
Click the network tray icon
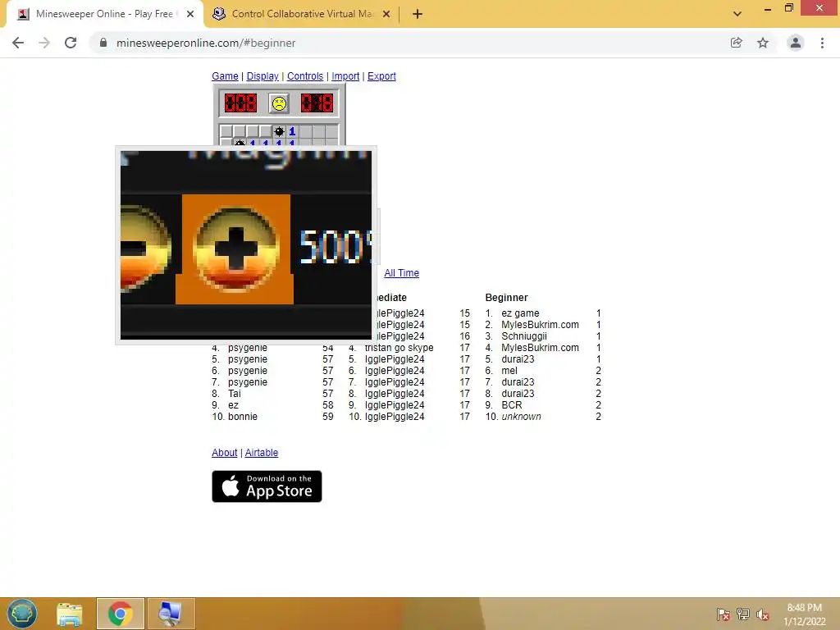point(743,614)
